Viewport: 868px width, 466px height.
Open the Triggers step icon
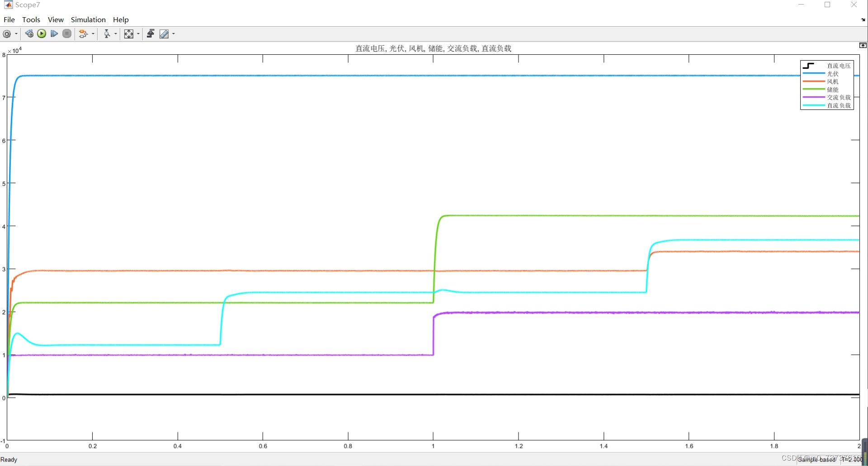[x=151, y=34]
